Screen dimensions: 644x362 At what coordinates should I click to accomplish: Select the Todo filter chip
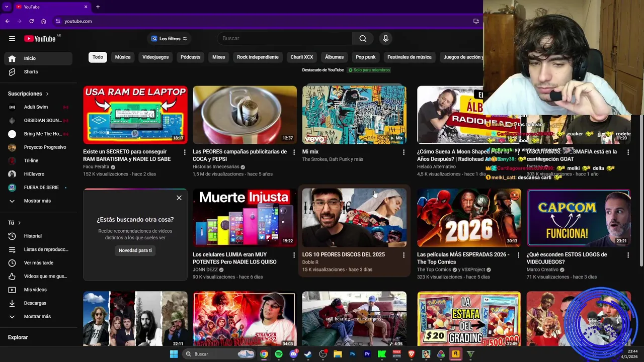point(98,57)
